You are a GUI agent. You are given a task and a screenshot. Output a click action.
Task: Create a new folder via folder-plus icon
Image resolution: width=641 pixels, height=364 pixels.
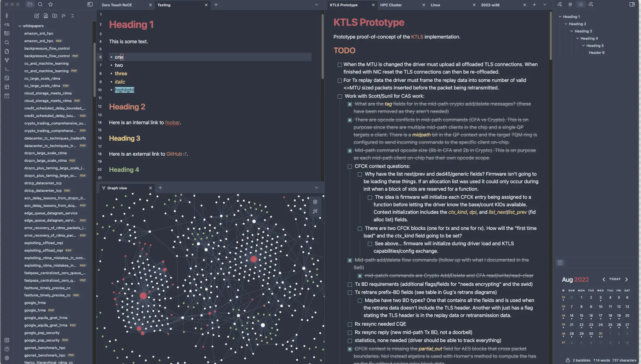55,16
